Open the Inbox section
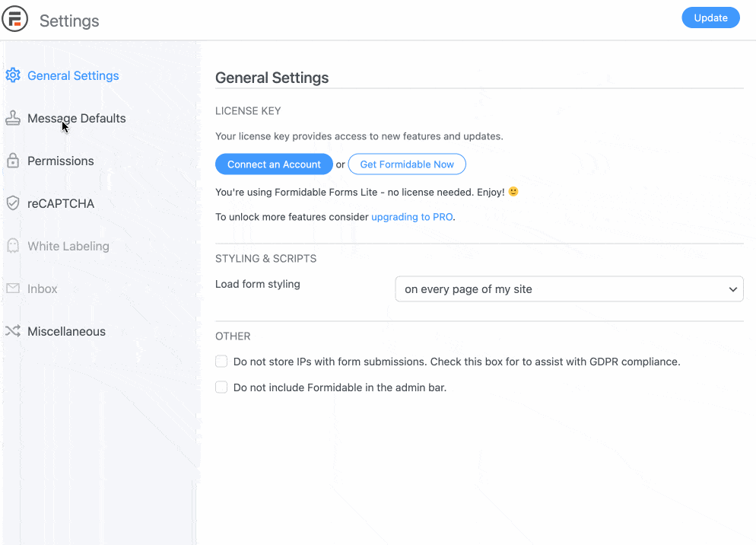The height and width of the screenshot is (545, 756). [x=43, y=288]
